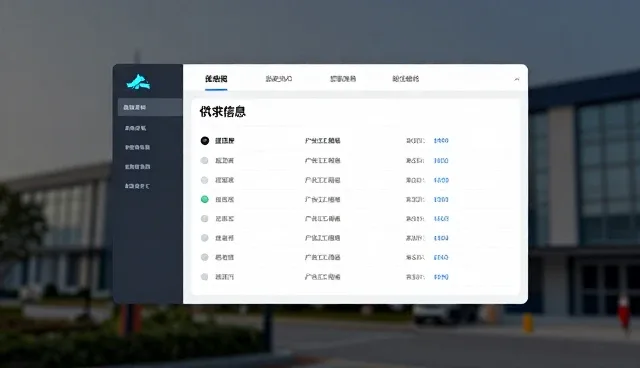The width and height of the screenshot is (640, 368).
Task: Click the bold name next to the black radio
Action: 224,141
